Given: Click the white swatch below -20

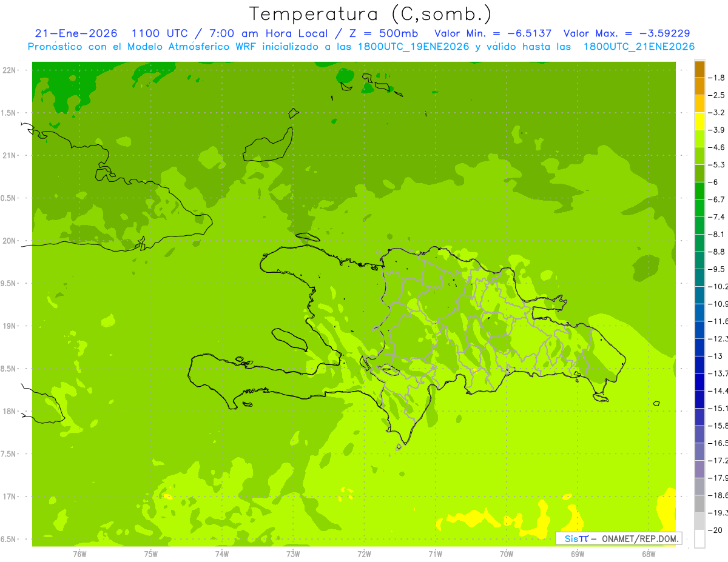Looking at the screenshot, I should pos(699,539).
